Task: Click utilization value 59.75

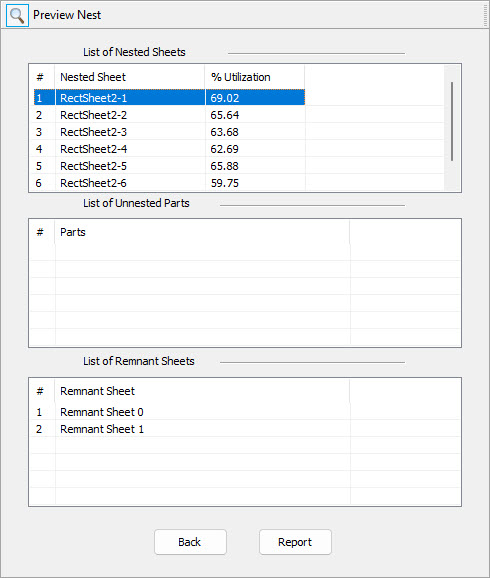Action: click(225, 183)
